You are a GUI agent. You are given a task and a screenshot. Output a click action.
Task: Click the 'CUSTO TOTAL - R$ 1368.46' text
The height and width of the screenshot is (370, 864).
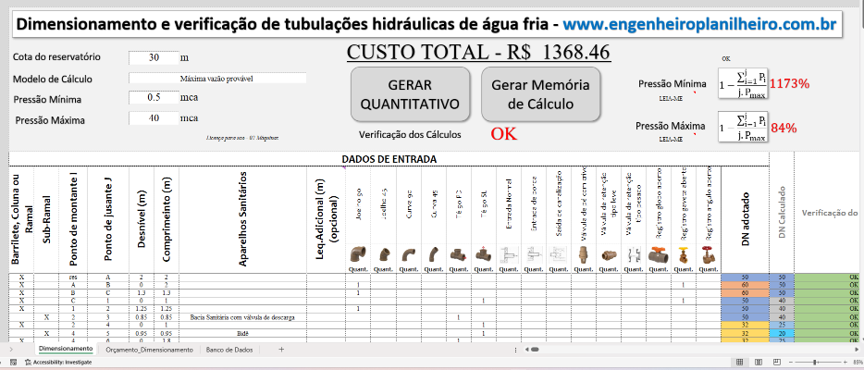[478, 52]
